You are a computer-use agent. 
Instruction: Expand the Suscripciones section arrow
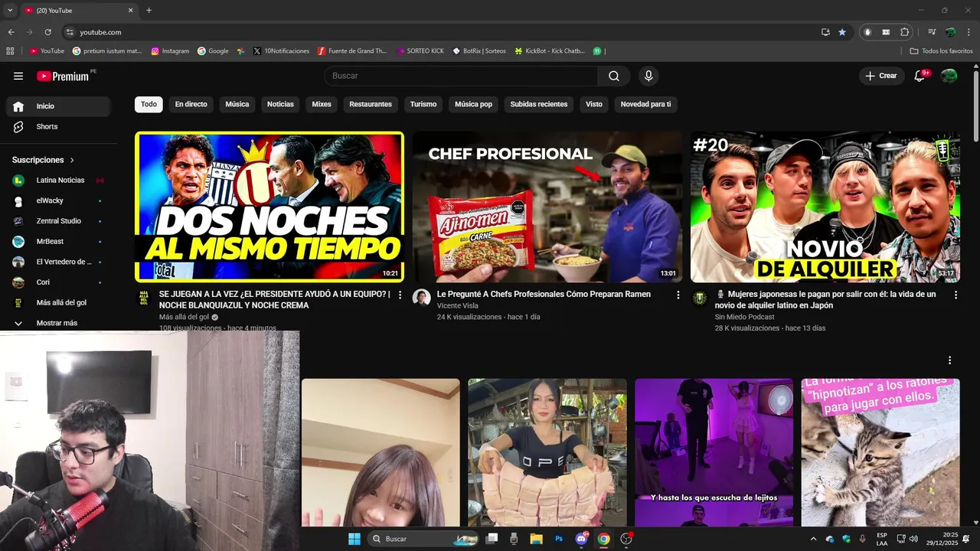pyautogui.click(x=73, y=160)
